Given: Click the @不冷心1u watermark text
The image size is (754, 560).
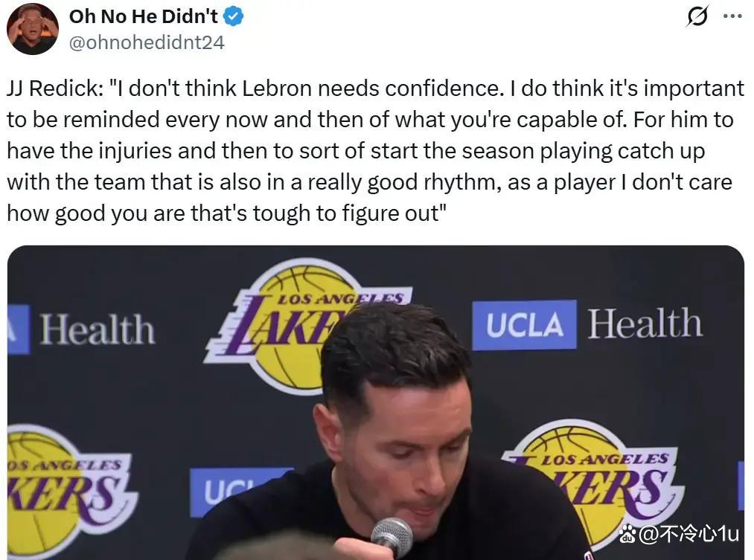Looking at the screenshot, I should pos(688,533).
